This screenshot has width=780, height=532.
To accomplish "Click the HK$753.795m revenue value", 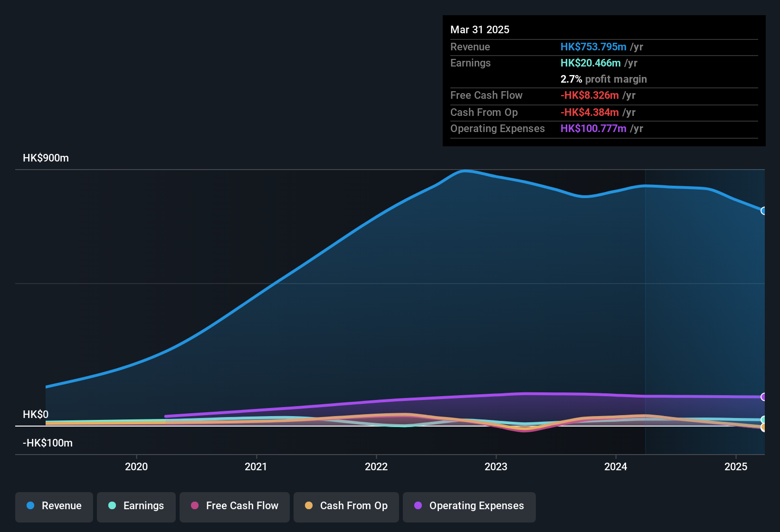I will coord(593,47).
